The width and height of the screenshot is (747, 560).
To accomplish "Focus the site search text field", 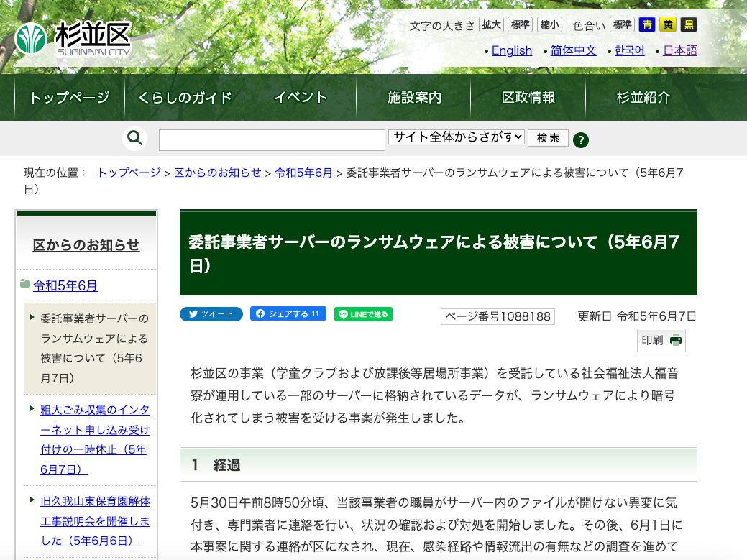I will click(272, 140).
